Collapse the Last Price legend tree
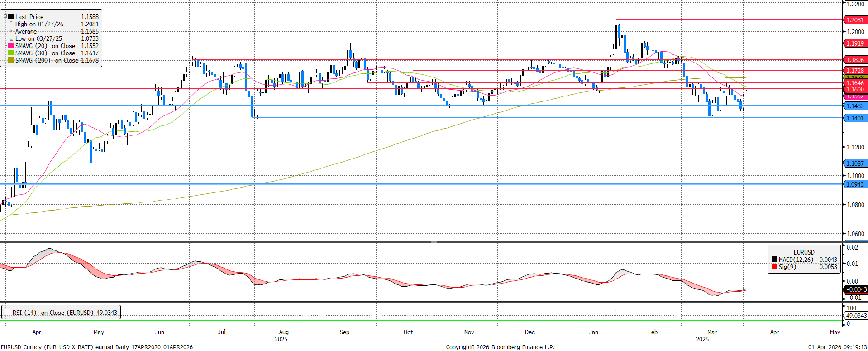Image resolution: width=868 pixels, height=351 pixels. (x=5, y=17)
